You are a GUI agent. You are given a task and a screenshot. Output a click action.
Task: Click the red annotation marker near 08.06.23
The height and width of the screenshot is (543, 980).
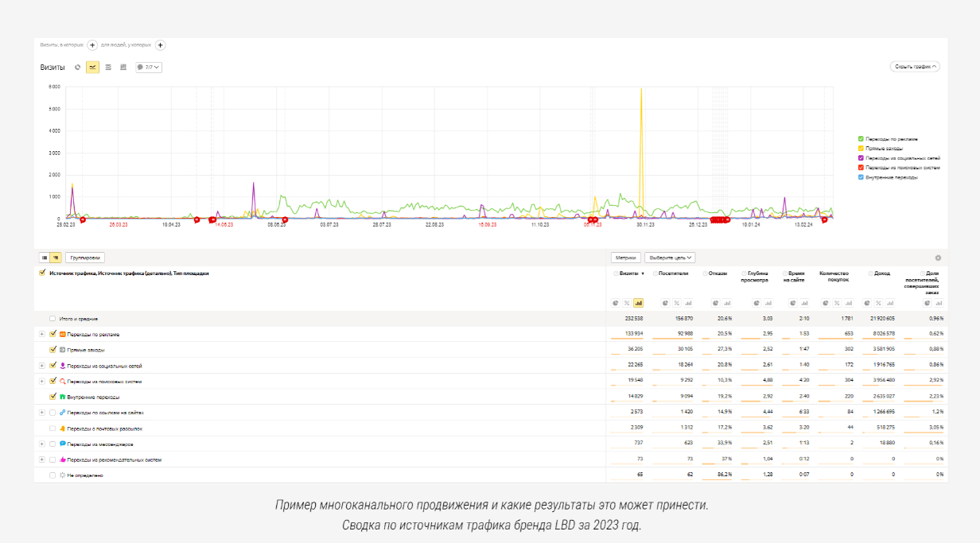click(x=285, y=220)
